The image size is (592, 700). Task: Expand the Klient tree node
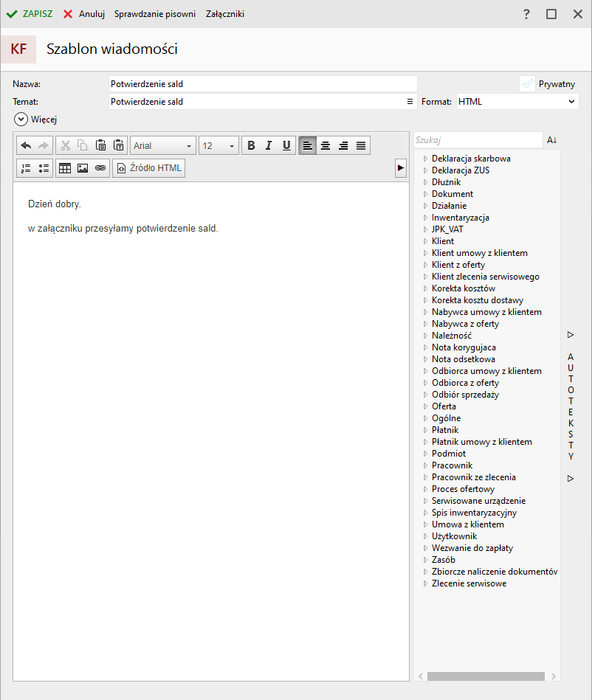[x=425, y=241]
